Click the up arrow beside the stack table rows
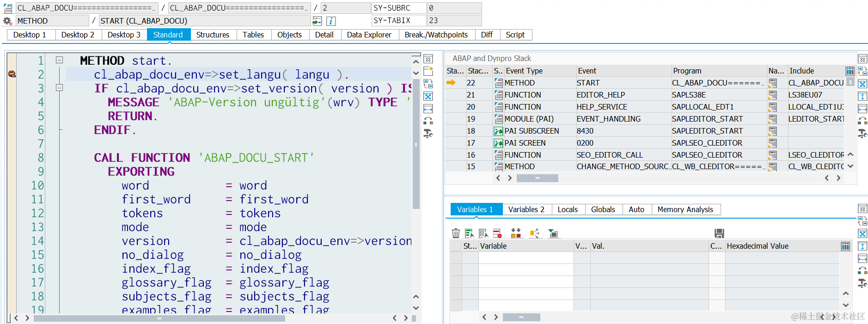Viewport: 868px width, 324px height. pos(850,154)
